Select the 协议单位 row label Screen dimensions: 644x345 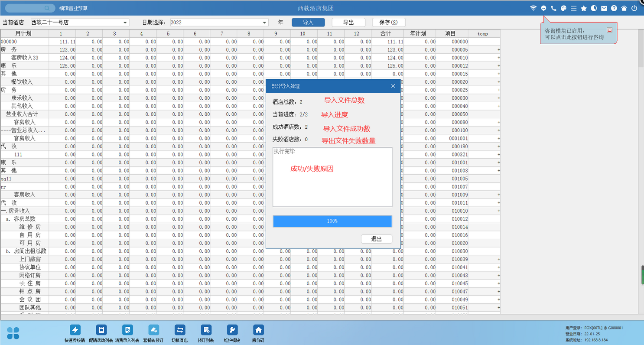click(30, 267)
